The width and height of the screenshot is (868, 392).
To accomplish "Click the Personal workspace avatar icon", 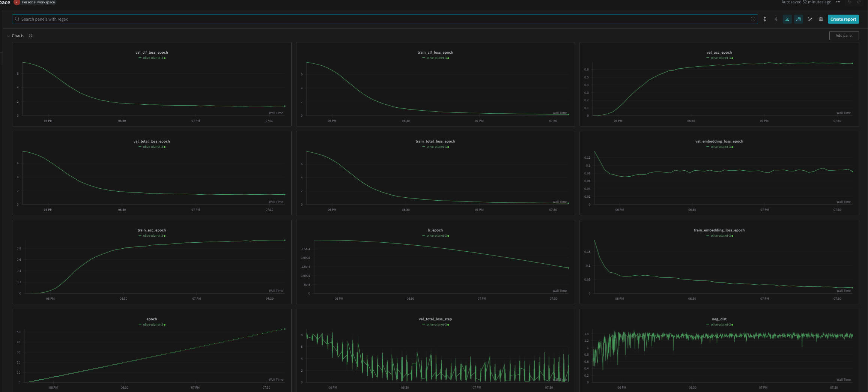I will point(17,2).
